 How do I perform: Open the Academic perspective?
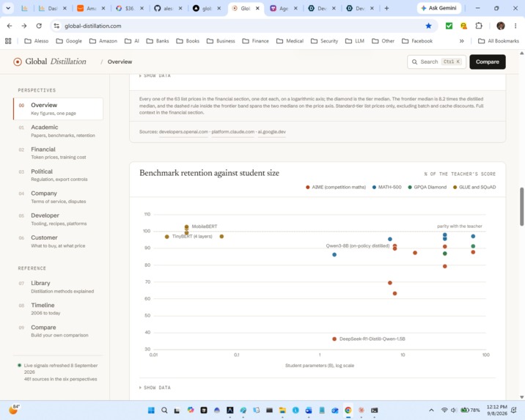click(x=58, y=131)
